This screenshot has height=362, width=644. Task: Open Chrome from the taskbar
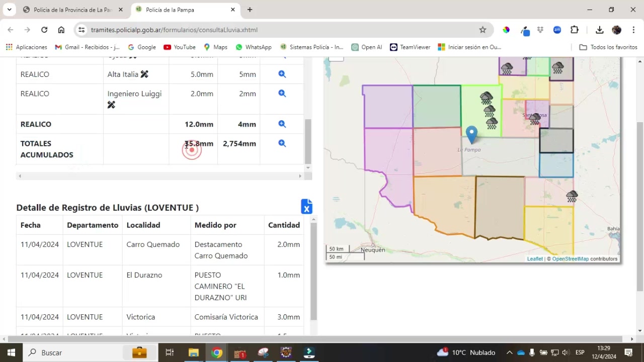[217, 352]
